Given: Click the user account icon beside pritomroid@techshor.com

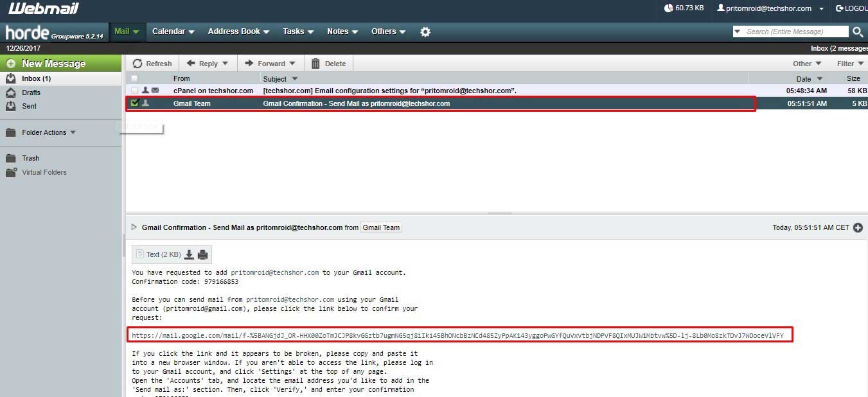Looking at the screenshot, I should pyautogui.click(x=720, y=8).
